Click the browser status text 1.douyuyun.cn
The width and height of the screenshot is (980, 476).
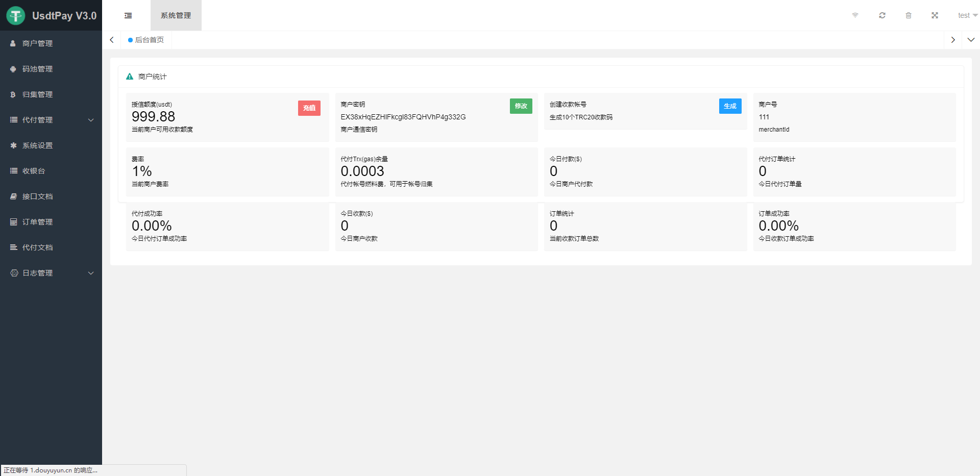tap(51, 470)
